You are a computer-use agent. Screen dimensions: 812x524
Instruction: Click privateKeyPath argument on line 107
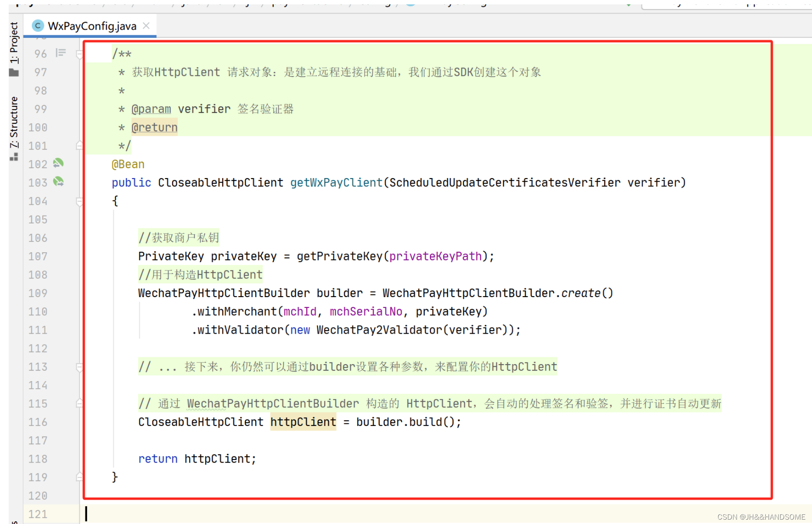point(435,256)
